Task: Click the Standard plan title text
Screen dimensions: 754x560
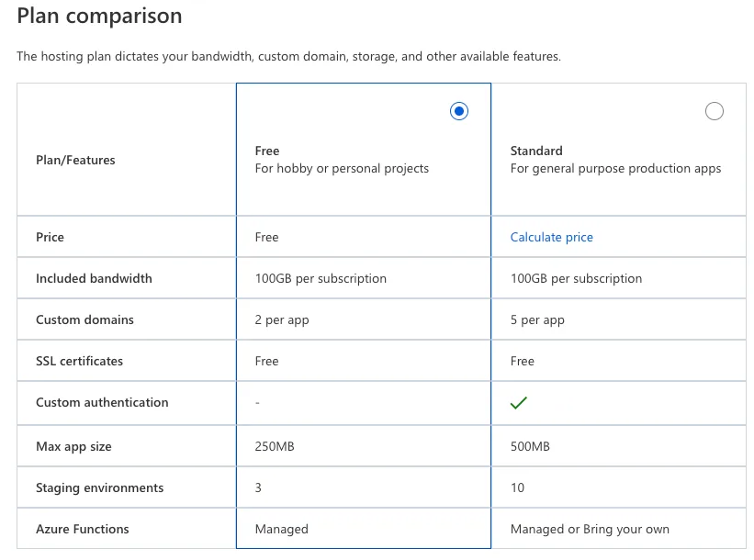Action: pyautogui.click(x=536, y=151)
